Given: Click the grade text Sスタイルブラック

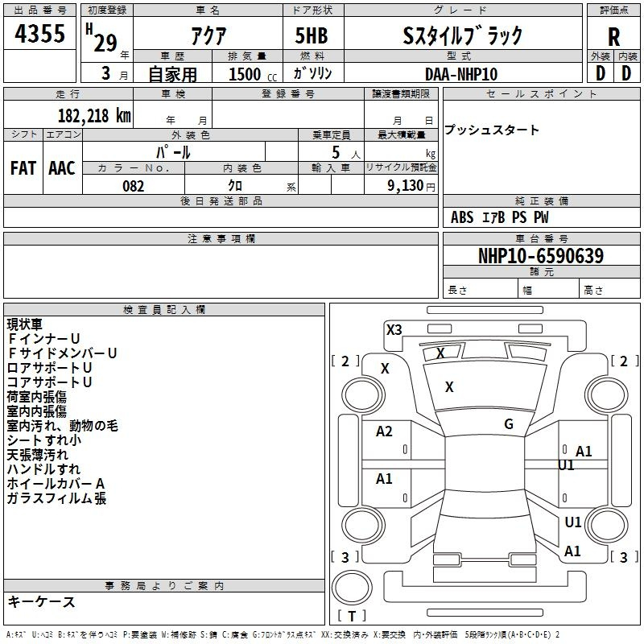Looking at the screenshot, I should click(x=463, y=35).
